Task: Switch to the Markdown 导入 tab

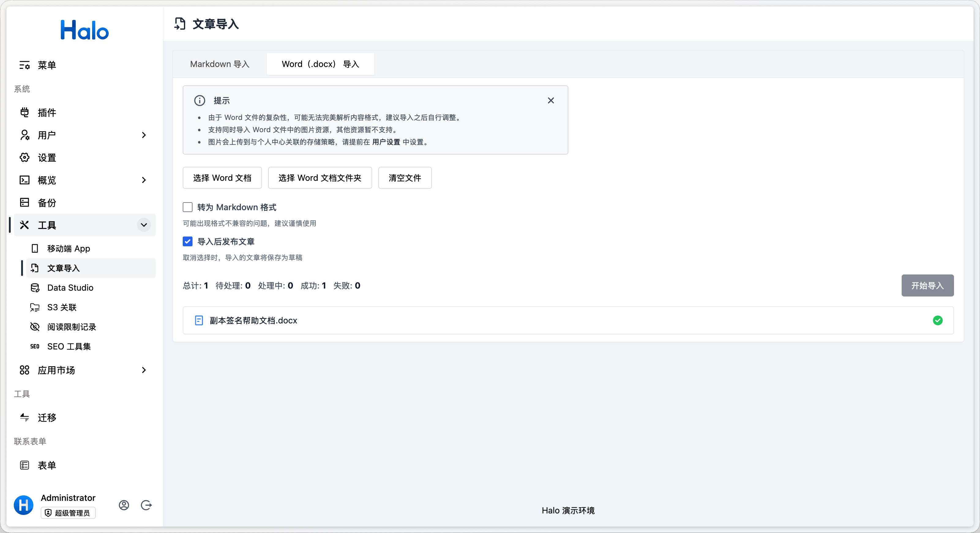Action: [219, 64]
